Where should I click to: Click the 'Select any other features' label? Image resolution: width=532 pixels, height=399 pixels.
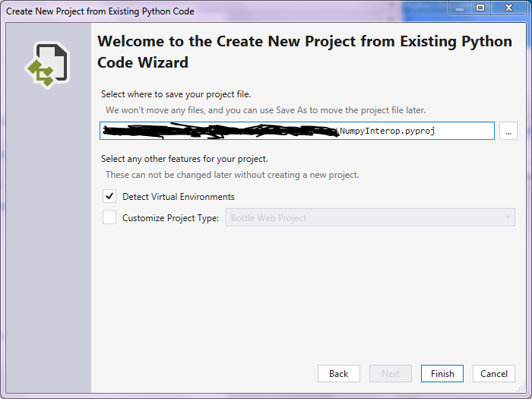(184, 159)
